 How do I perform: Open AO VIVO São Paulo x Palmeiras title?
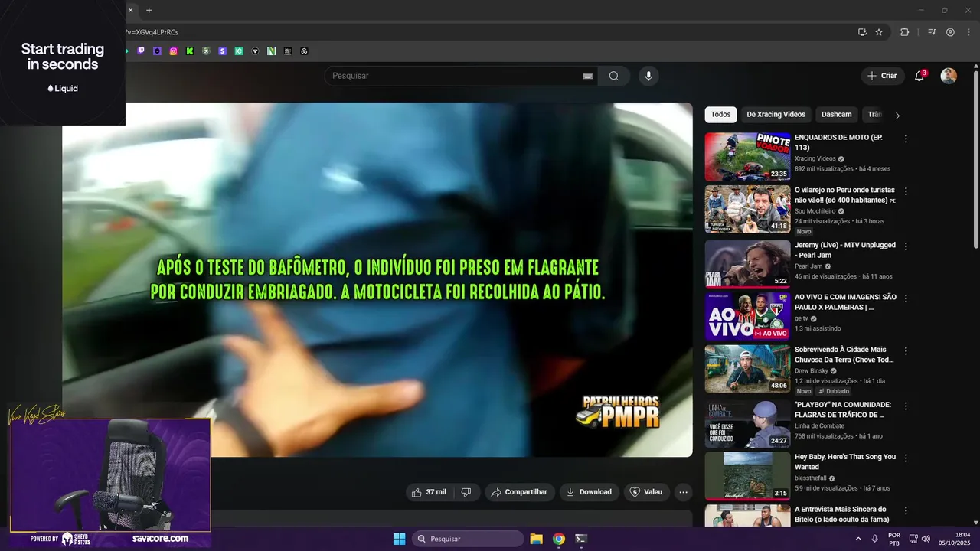[845, 302]
